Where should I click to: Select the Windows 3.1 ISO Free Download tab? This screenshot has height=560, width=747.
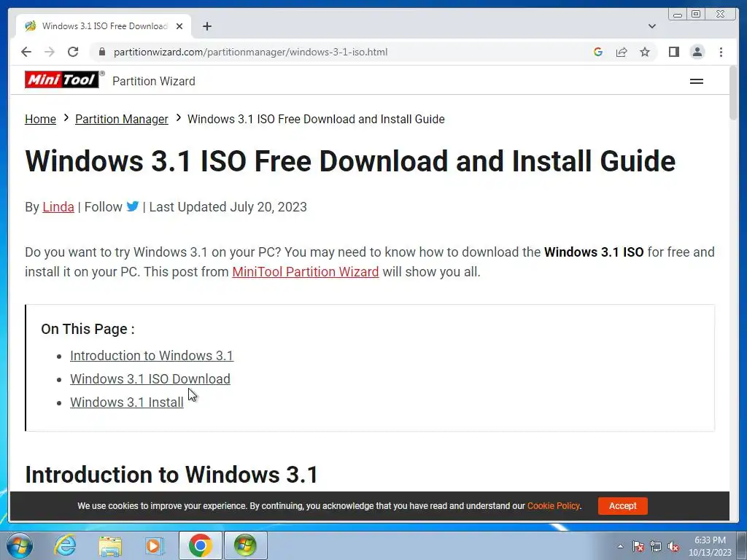click(x=104, y=26)
